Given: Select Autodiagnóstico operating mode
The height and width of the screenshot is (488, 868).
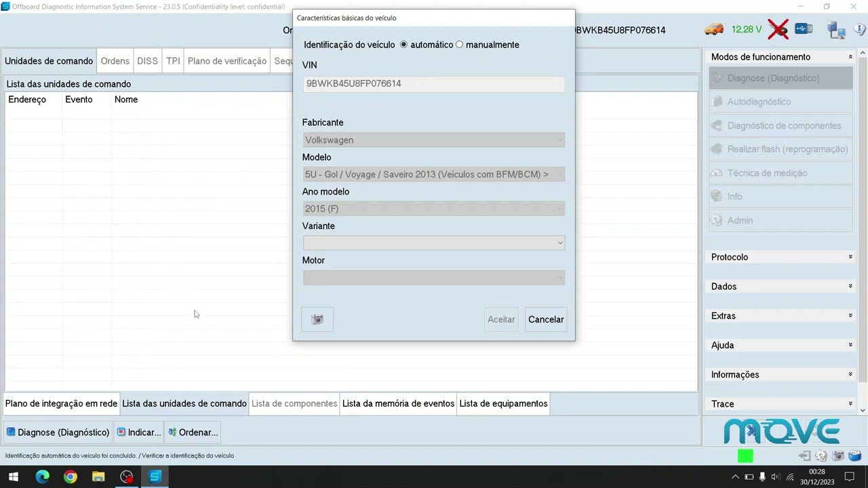Looking at the screenshot, I should tap(781, 102).
